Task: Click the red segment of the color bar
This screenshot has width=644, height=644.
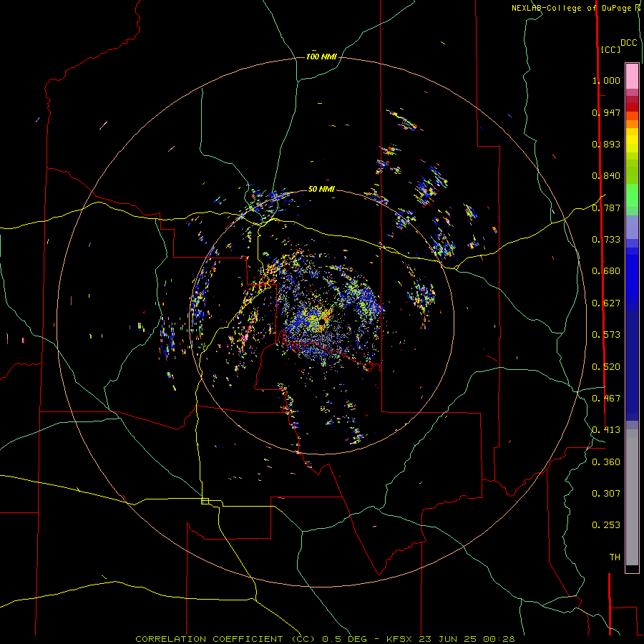Action: coord(632,107)
